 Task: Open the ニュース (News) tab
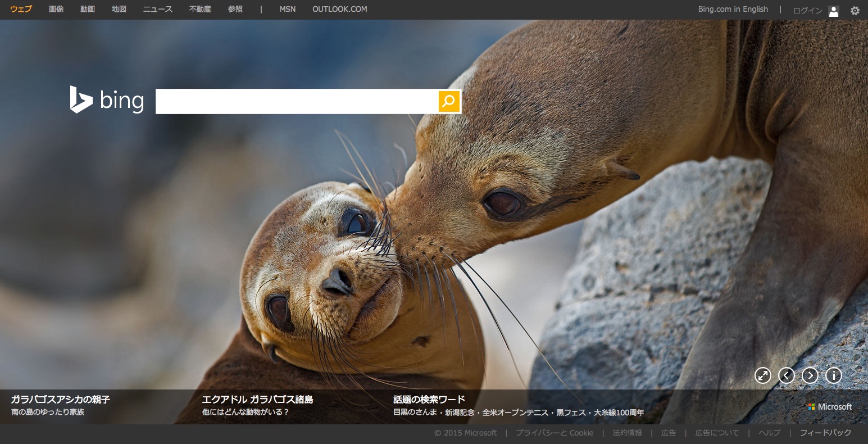(157, 10)
